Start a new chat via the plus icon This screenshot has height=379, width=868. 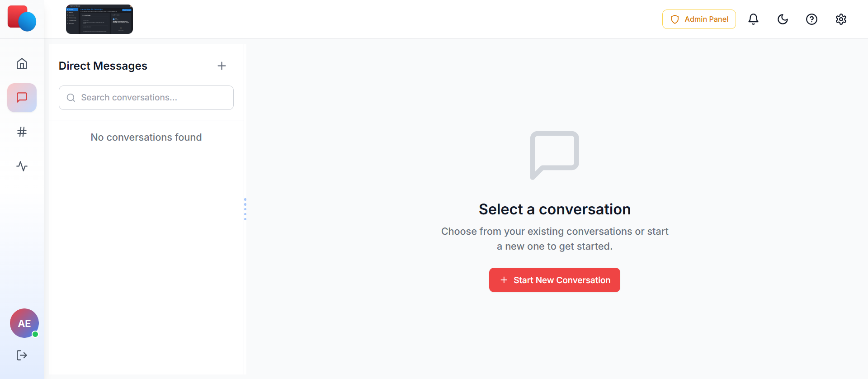pyautogui.click(x=222, y=66)
